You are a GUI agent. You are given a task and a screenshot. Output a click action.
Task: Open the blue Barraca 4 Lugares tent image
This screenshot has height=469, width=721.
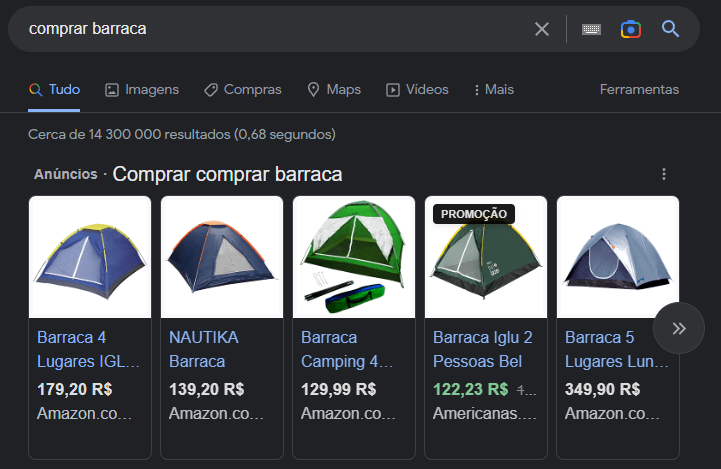click(90, 257)
